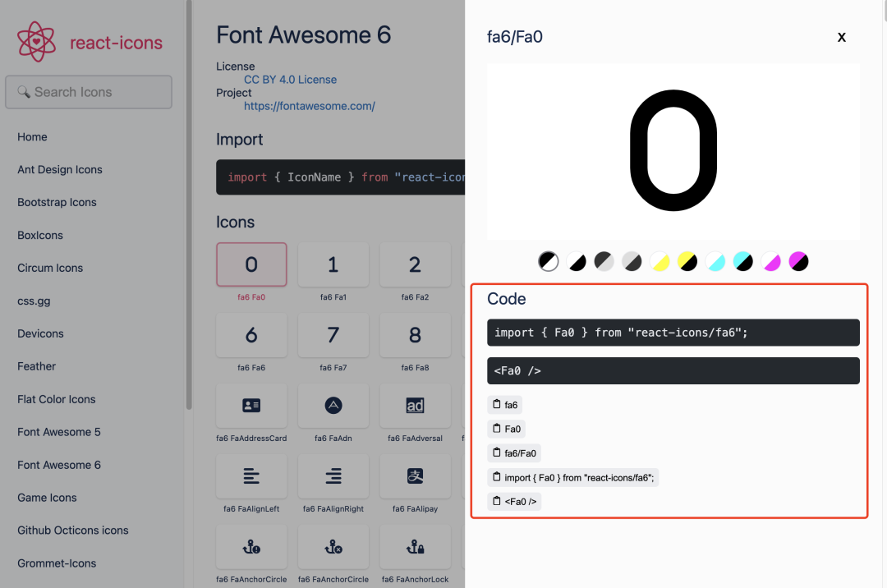The height and width of the screenshot is (588, 887).
Task: Click the sidebar vertical scrollbar
Action: click(x=189, y=204)
